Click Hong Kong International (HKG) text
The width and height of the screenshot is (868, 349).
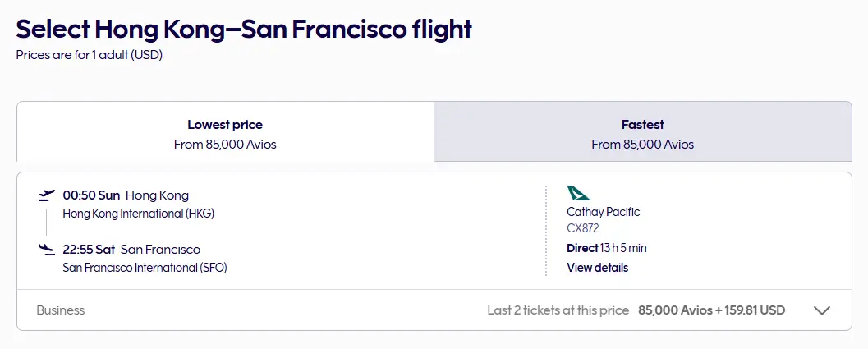pyautogui.click(x=139, y=214)
